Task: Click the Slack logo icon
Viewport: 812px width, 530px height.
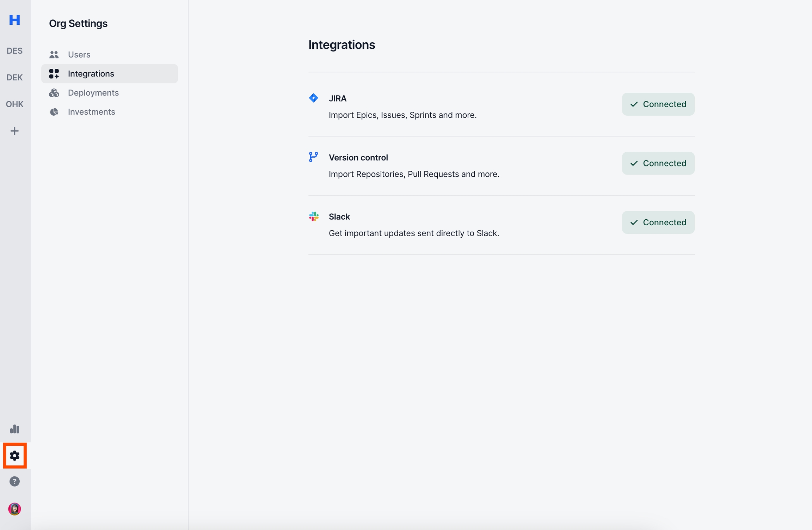Action: pos(313,216)
